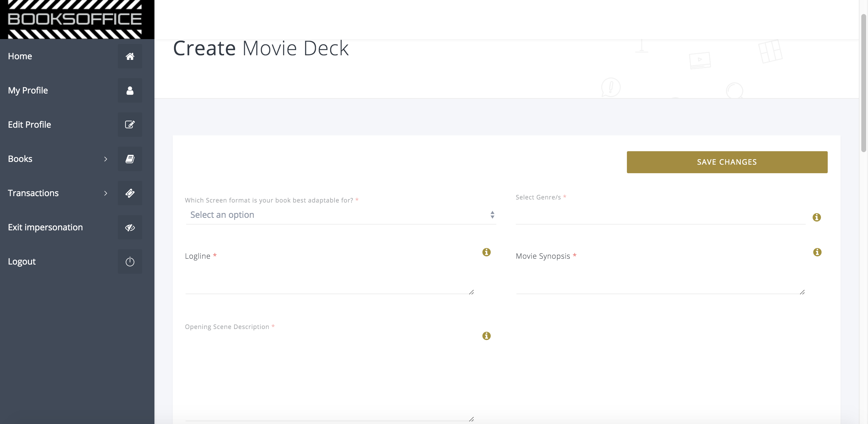Open the info icon beside Logline
This screenshot has width=868, height=424.
point(486,252)
